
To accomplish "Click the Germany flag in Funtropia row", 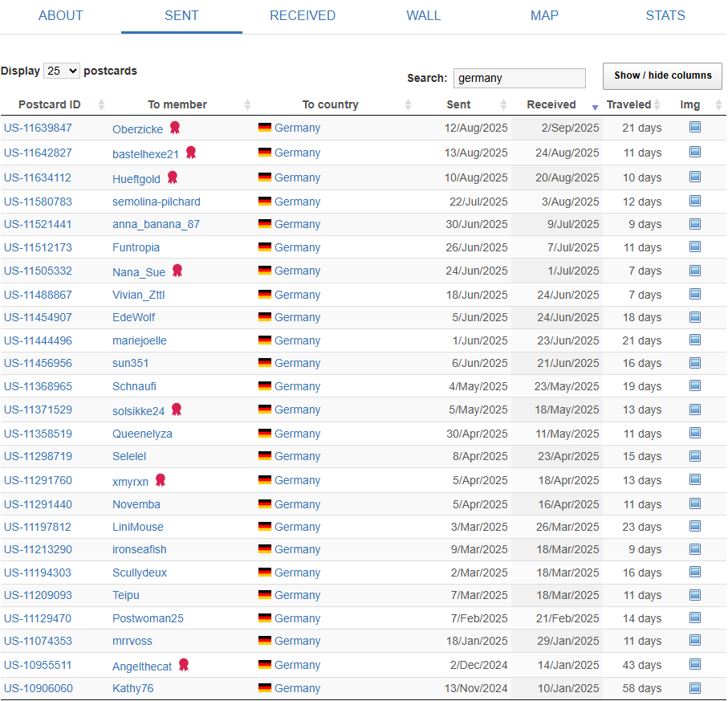I will pyautogui.click(x=264, y=247).
